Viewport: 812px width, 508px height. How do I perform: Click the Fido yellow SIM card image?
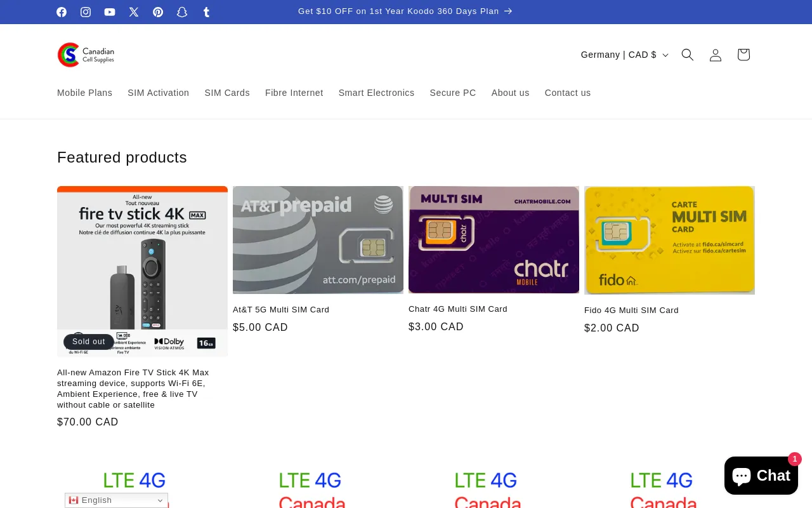[x=669, y=240]
